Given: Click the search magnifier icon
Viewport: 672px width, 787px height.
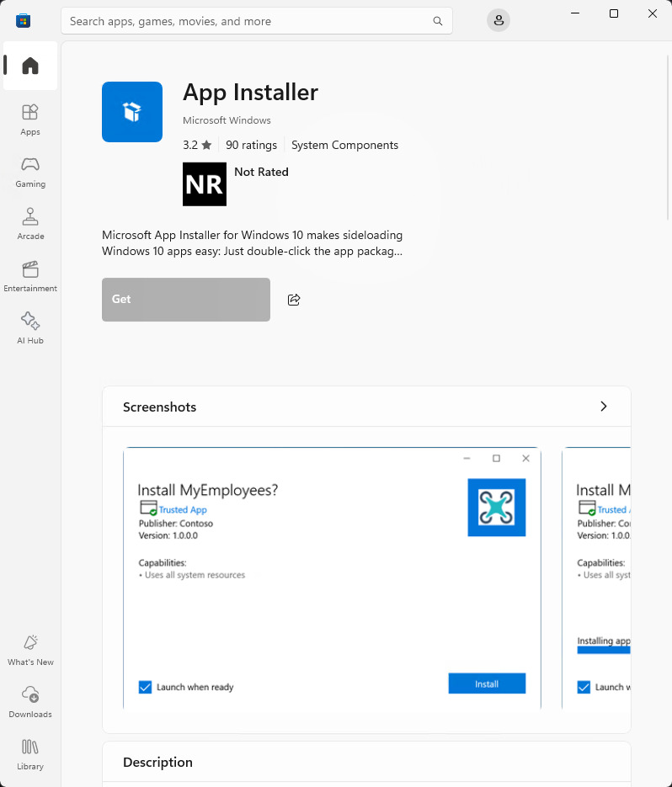Looking at the screenshot, I should [438, 21].
